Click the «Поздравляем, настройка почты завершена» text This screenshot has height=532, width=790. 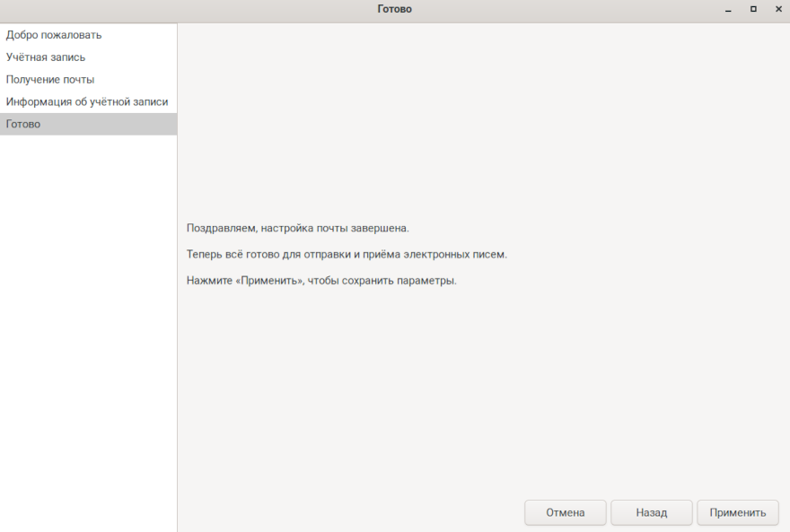pyautogui.click(x=297, y=229)
